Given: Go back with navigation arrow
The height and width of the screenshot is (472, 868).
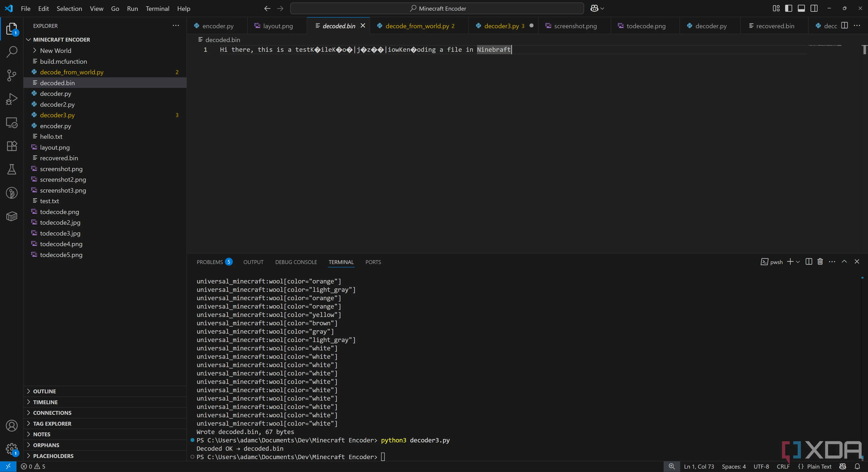Looking at the screenshot, I should (267, 8).
